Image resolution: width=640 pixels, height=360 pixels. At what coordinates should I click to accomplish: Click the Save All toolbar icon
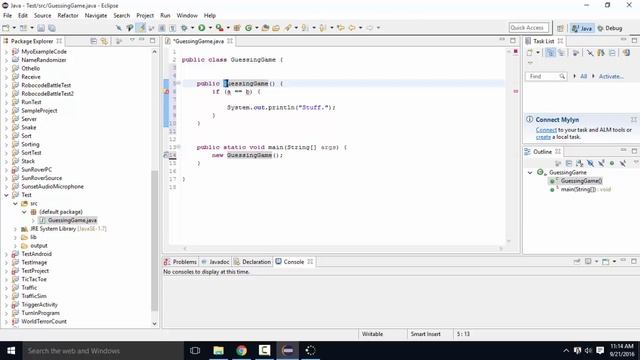[x=52, y=28]
